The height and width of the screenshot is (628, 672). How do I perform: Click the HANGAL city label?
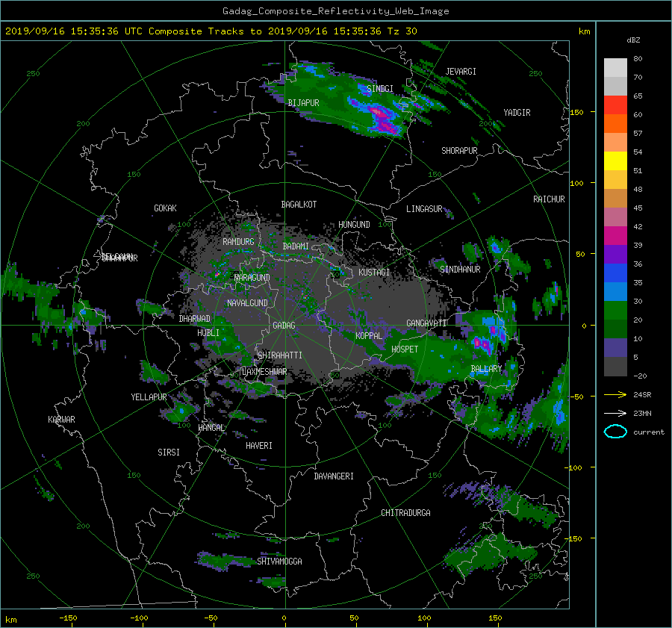(x=211, y=428)
